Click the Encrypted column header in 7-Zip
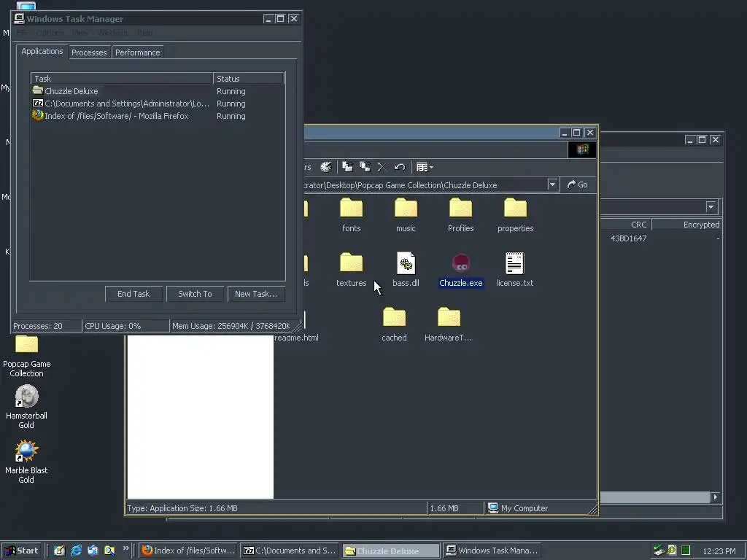The height and width of the screenshot is (560, 747). 687,225
